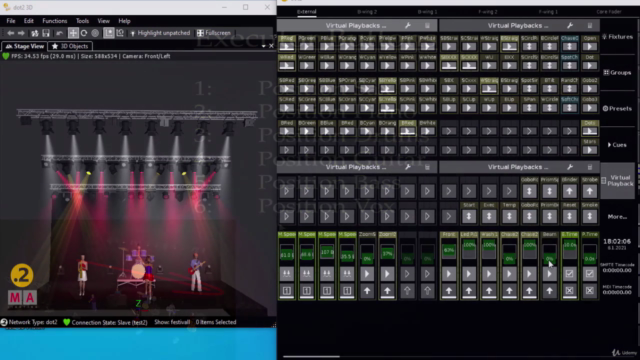The width and height of the screenshot is (640, 360).
Task: Toggle the SpotCh executor button
Action: (x=569, y=62)
